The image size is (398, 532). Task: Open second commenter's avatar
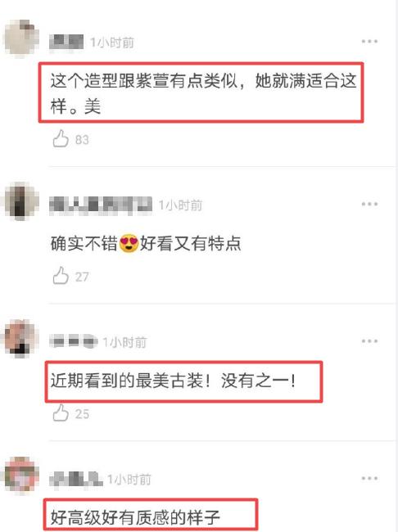point(20,201)
